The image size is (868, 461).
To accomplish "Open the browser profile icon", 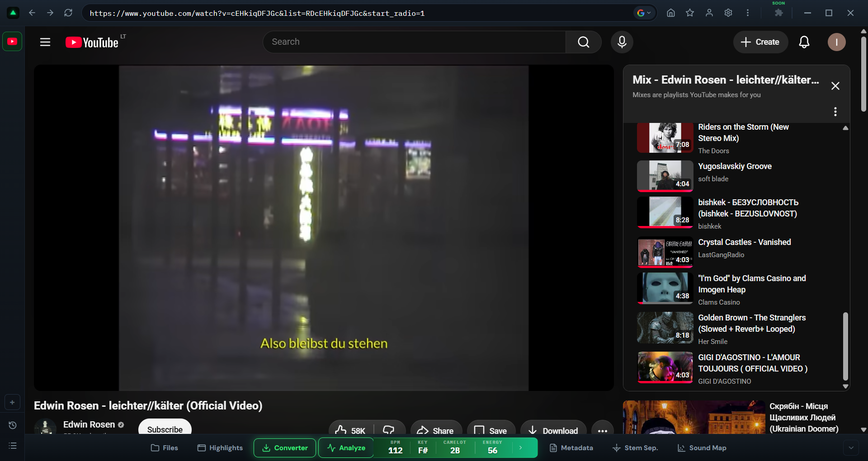I will [709, 13].
